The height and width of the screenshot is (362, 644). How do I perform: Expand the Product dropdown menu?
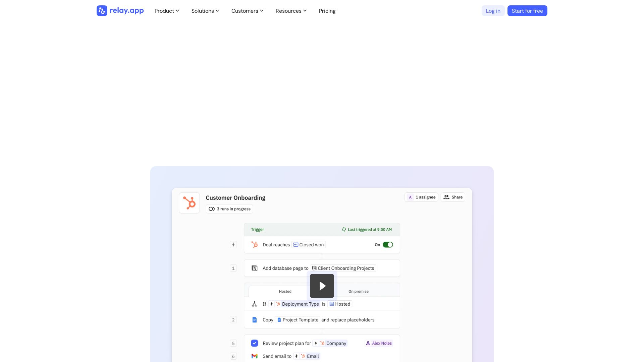pyautogui.click(x=167, y=11)
